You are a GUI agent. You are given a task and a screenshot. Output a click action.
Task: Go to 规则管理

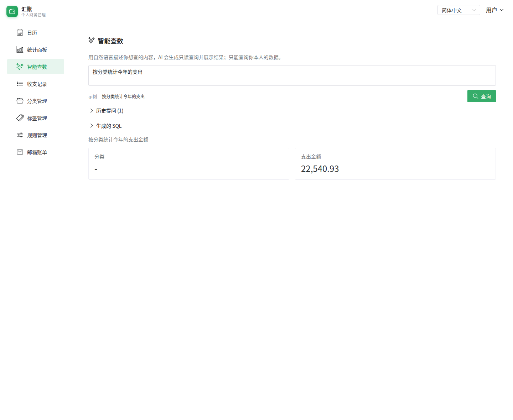(x=36, y=135)
